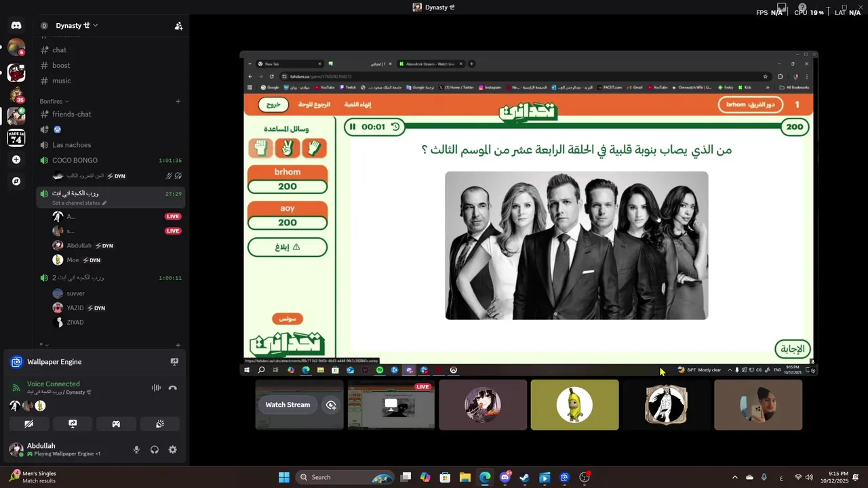
Task: Open the Dynasty server dropdown menu
Action: (x=77, y=26)
